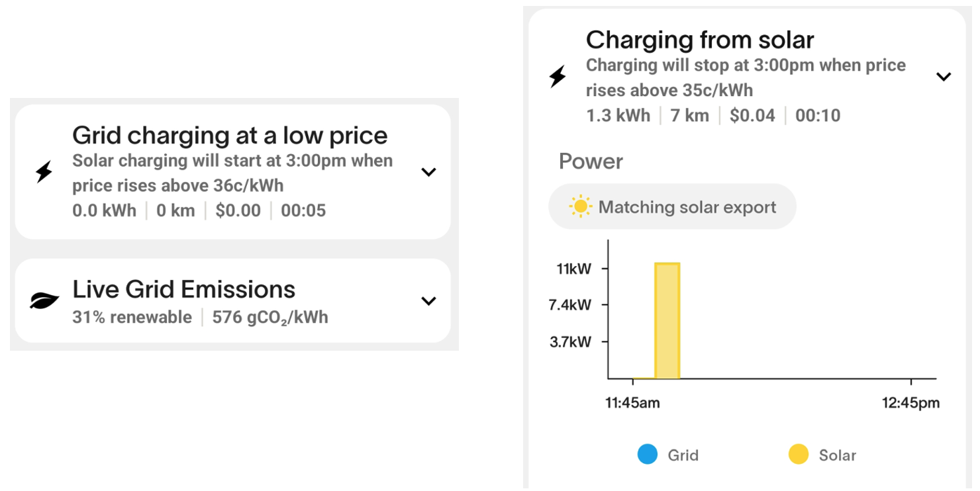
Task: Click the Solar legend label
Action: tap(838, 455)
